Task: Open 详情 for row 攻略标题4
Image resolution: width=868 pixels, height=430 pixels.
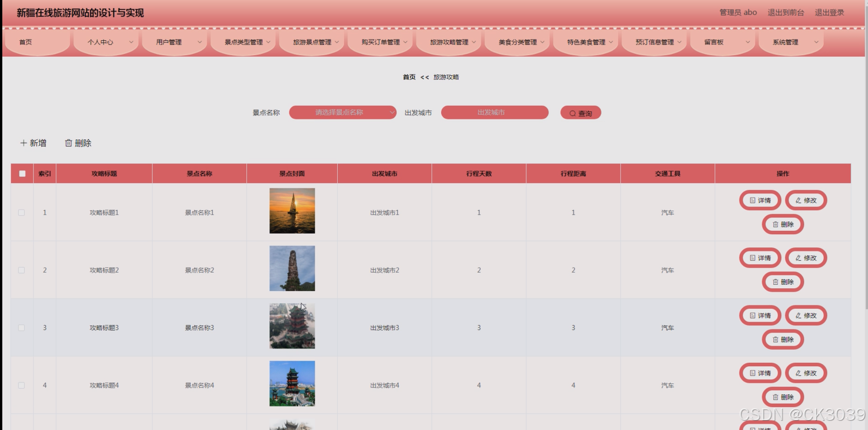Action: [760, 373]
